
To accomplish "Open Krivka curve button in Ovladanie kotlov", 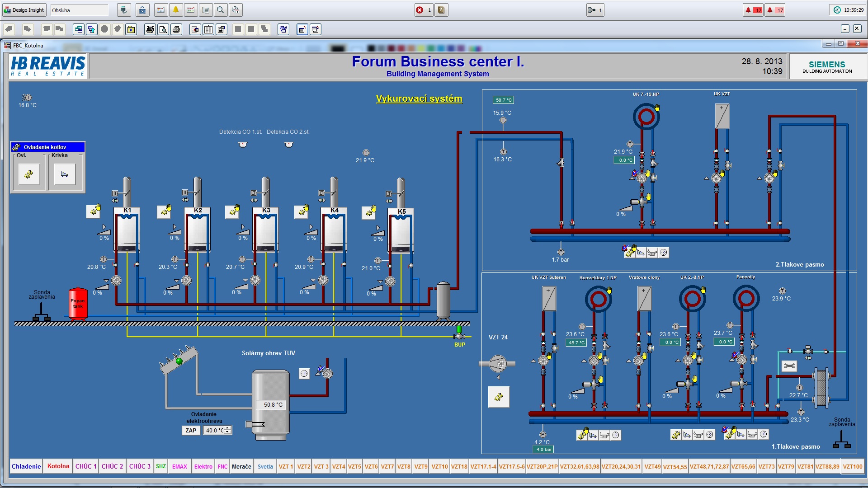I will pyautogui.click(x=65, y=174).
